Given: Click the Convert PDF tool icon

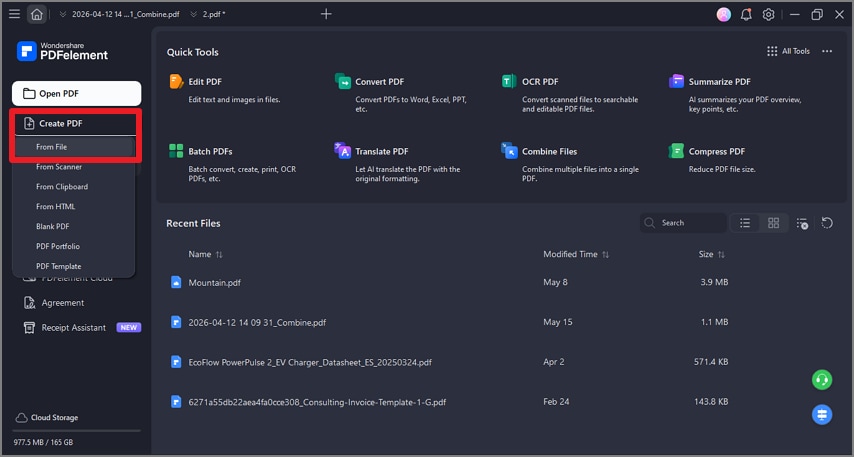Looking at the screenshot, I should [x=343, y=82].
